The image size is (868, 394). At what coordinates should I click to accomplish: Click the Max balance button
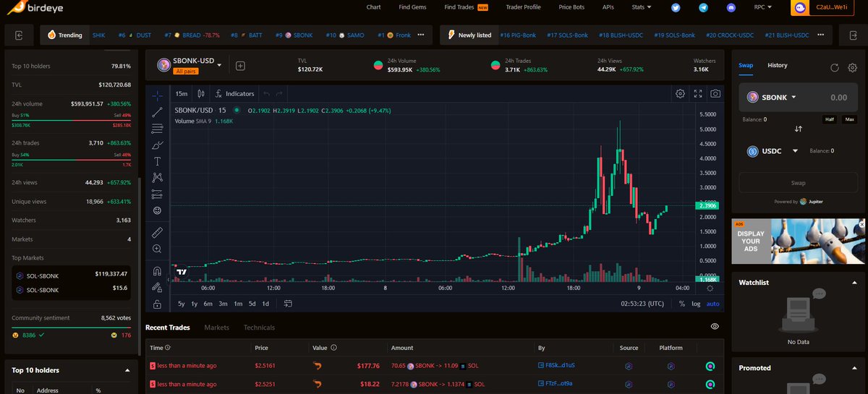point(849,119)
